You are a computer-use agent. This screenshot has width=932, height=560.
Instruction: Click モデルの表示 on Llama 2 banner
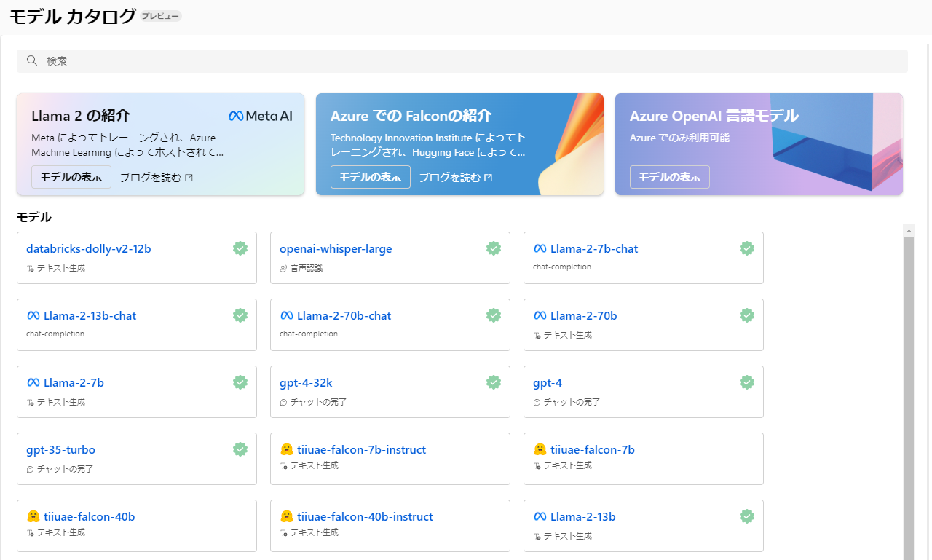(71, 177)
